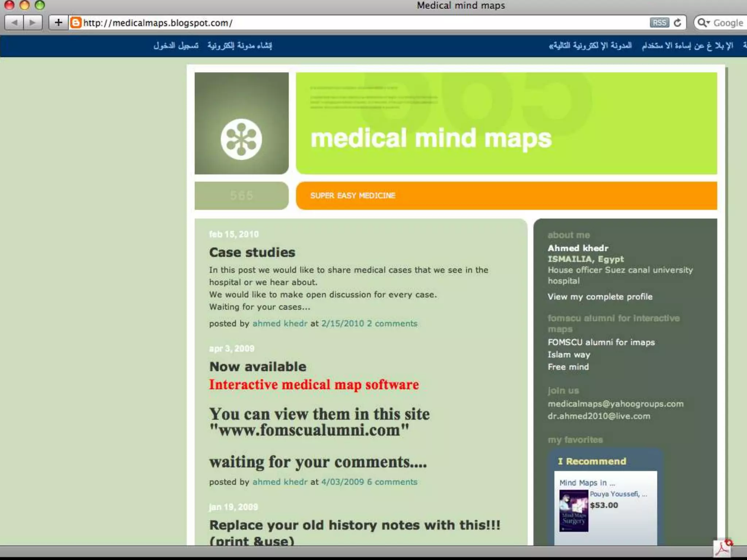Click View my complete profile
This screenshot has height=560, width=747.
tap(600, 297)
